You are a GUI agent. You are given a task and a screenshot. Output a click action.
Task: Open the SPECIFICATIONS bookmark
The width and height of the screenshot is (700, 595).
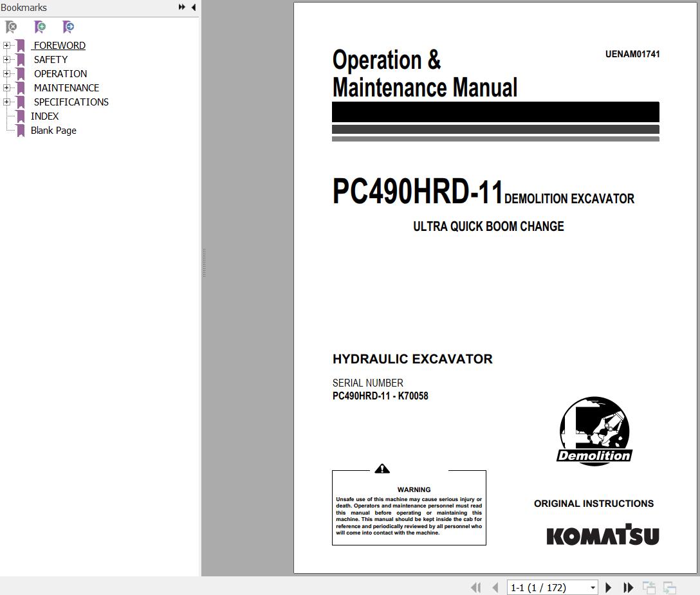click(x=71, y=102)
